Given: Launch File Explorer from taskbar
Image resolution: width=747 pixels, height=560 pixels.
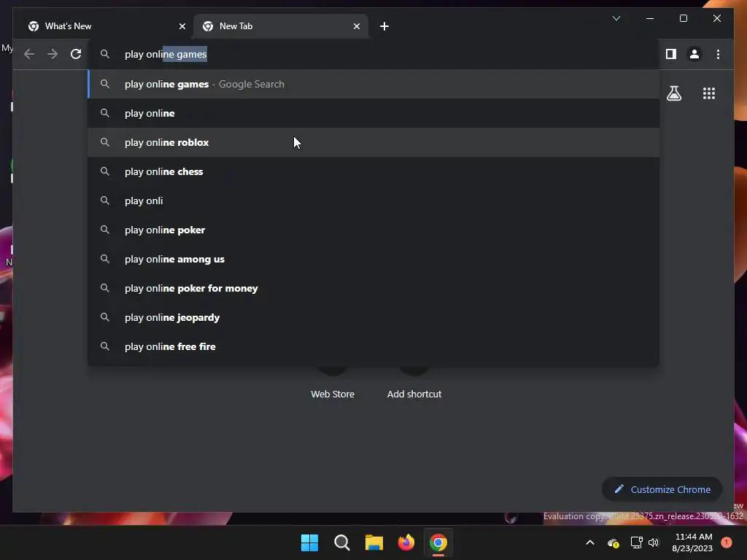Looking at the screenshot, I should (x=374, y=542).
